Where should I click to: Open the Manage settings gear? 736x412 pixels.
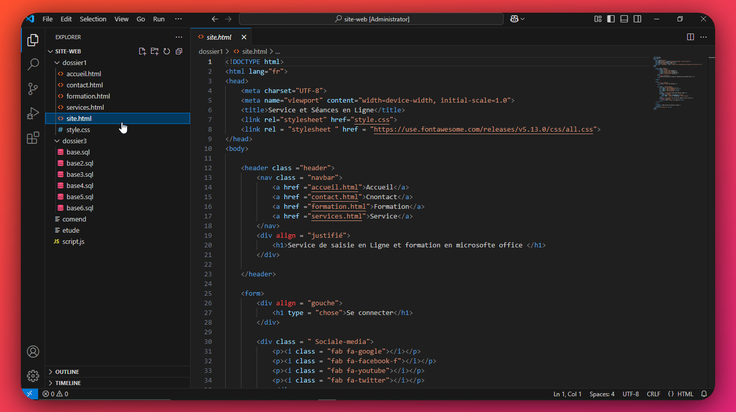[33, 375]
